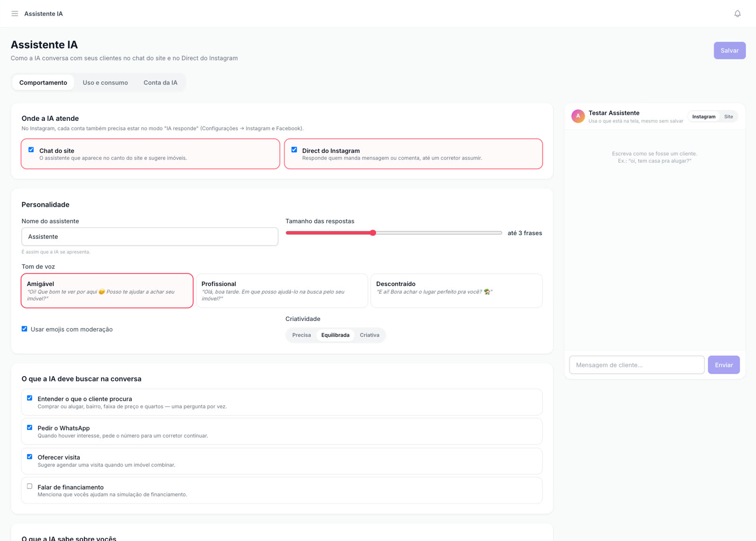Image resolution: width=756 pixels, height=541 pixels.
Task: Click the Tamanho das respostas slider handle
Action: point(373,233)
